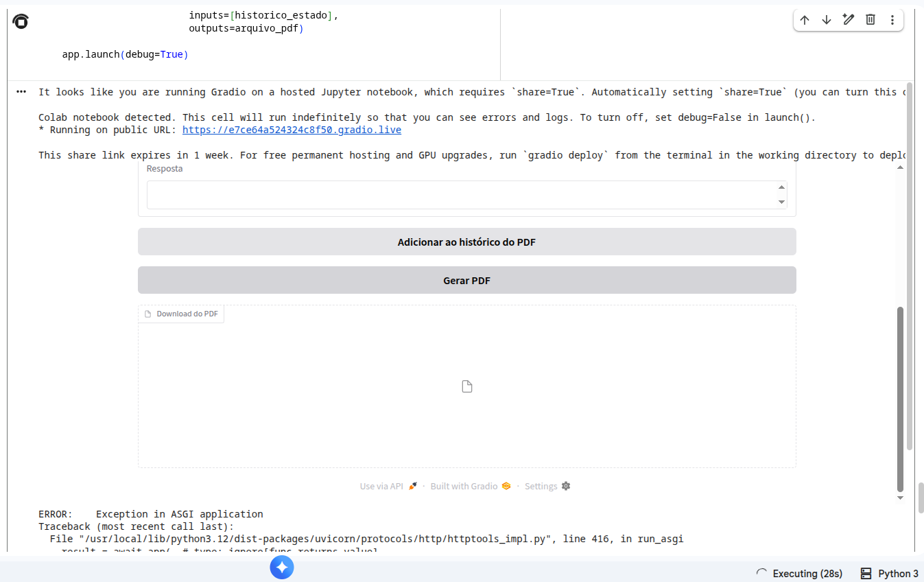Click the Resposta field label
The image size is (924, 582).
[x=165, y=168]
